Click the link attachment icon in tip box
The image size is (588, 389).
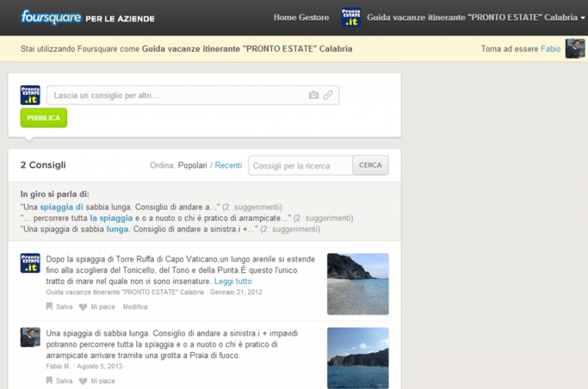[x=328, y=95]
